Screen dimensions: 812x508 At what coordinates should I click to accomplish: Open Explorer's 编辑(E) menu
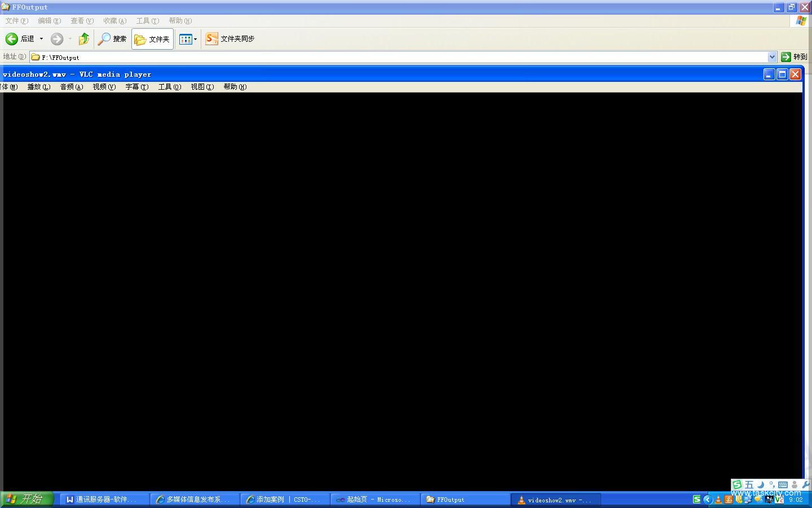click(49, 21)
